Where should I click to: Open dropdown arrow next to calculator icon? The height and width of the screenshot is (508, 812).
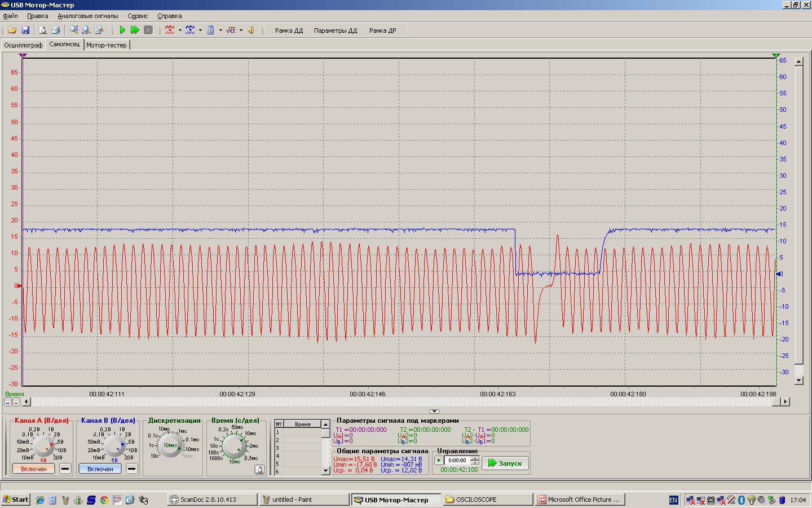click(220, 30)
